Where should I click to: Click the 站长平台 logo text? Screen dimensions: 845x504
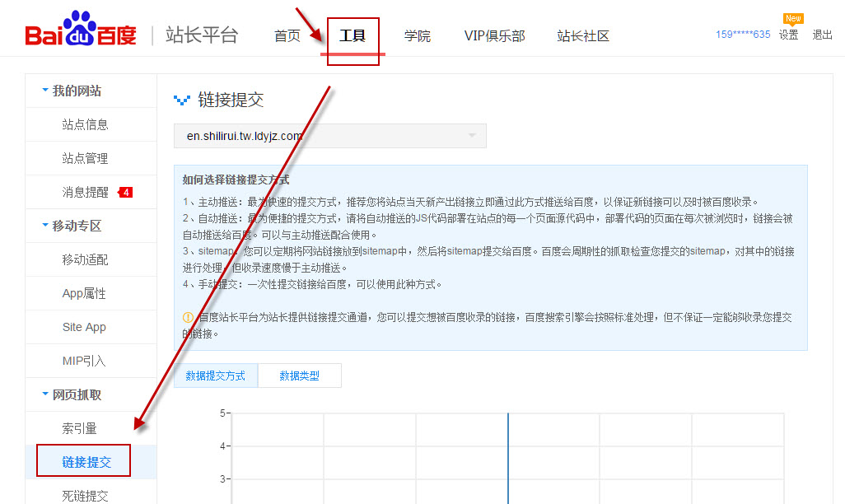(202, 33)
